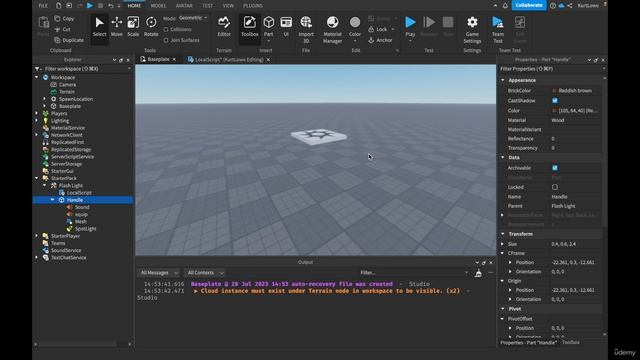Collapse the Flash Light tool node
The image size is (640, 360).
(44, 185)
